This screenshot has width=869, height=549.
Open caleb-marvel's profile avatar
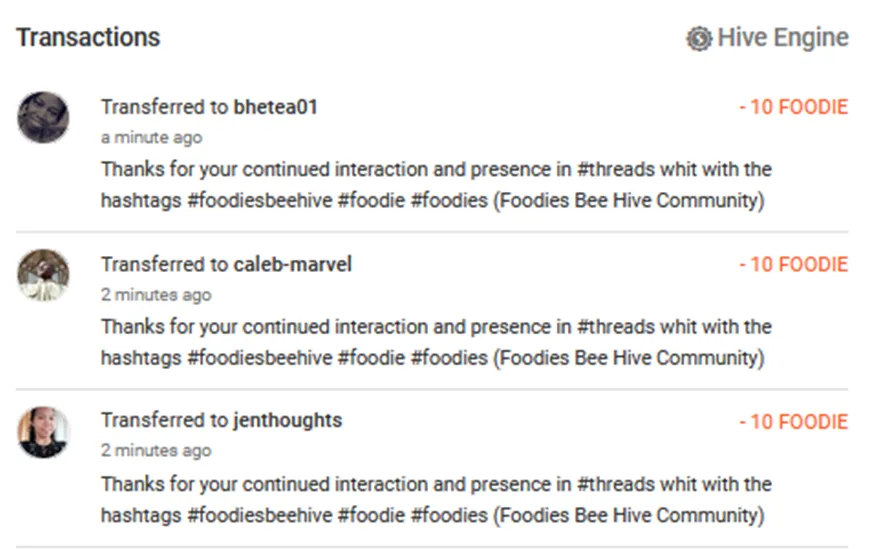(43, 274)
